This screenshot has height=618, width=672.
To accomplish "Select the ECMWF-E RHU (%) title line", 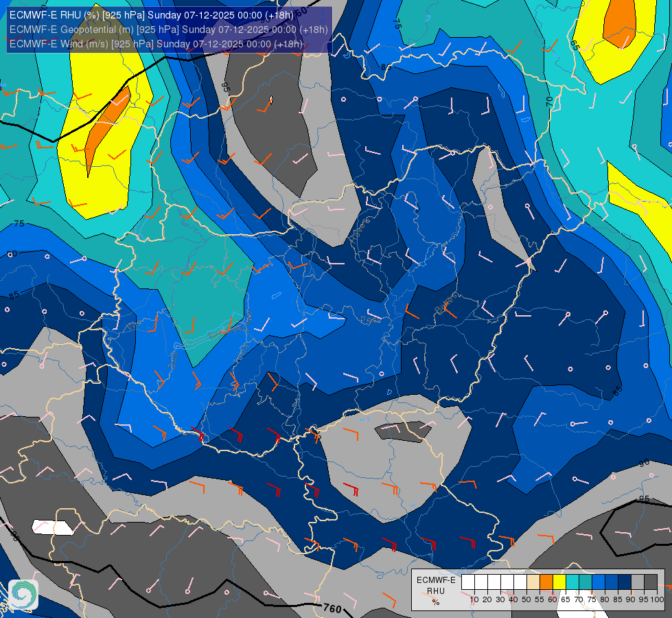I will pyautogui.click(x=152, y=15).
